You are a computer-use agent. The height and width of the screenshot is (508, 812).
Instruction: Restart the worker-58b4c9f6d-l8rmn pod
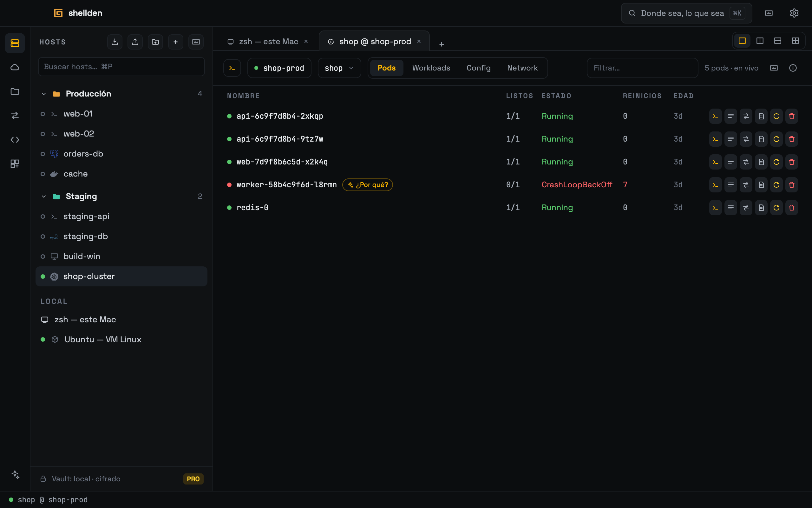(x=776, y=185)
